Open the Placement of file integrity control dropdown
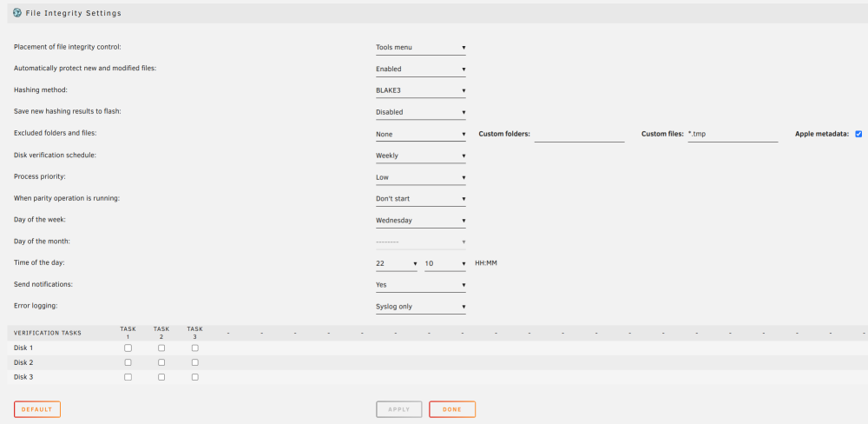Image resolution: width=868 pixels, height=424 pixels. (x=421, y=48)
